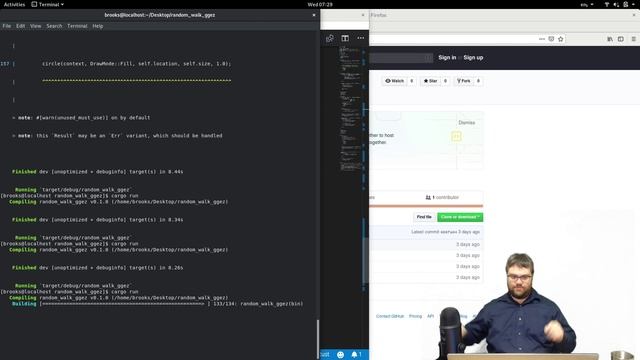Click the GitHub search field
Image resolution: width=640 pixels, height=360 pixels.
tap(401, 58)
